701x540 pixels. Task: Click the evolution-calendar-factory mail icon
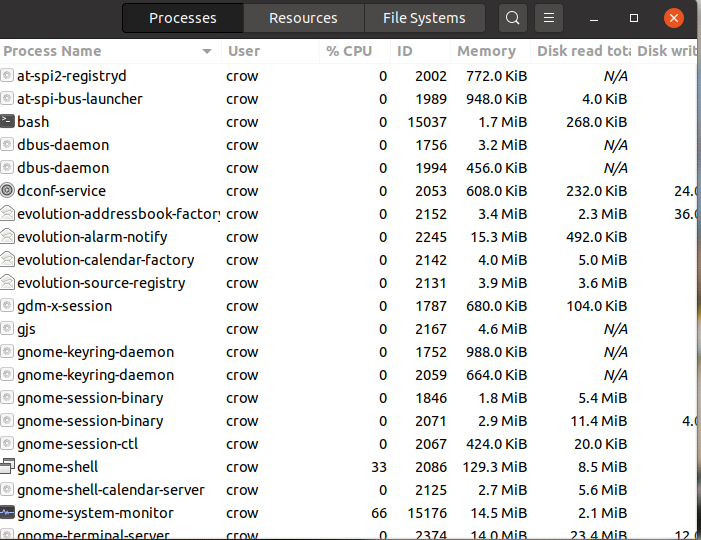(x=7, y=260)
